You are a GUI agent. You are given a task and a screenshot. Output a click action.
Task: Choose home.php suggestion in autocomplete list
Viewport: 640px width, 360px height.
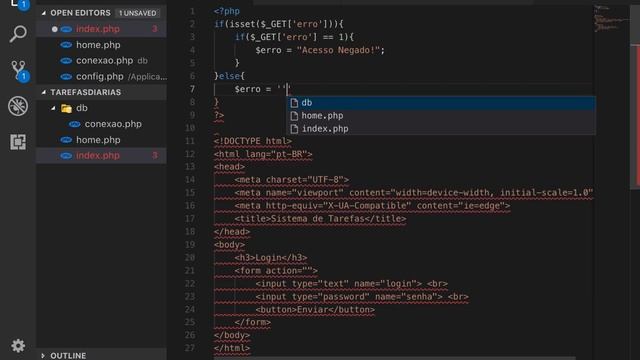[441, 116]
